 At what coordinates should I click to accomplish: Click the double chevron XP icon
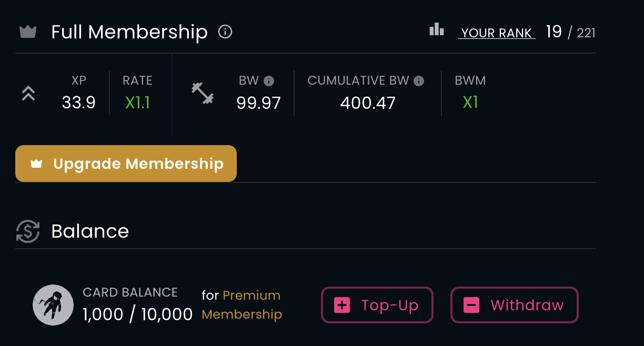click(28, 94)
